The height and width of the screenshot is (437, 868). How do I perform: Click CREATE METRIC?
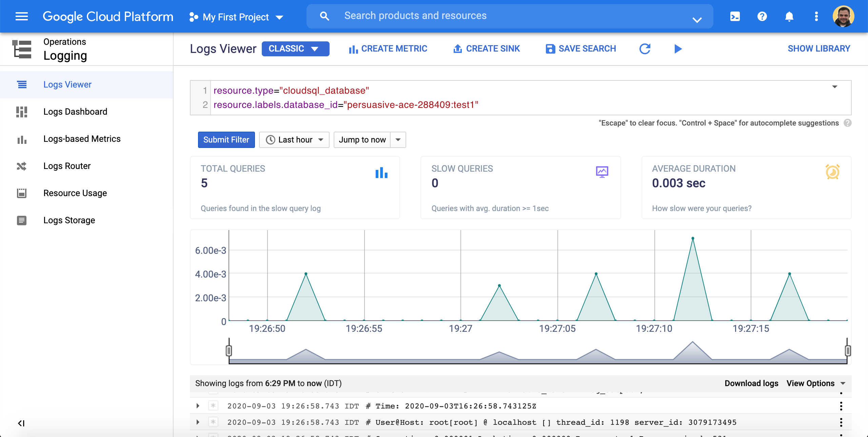click(388, 49)
